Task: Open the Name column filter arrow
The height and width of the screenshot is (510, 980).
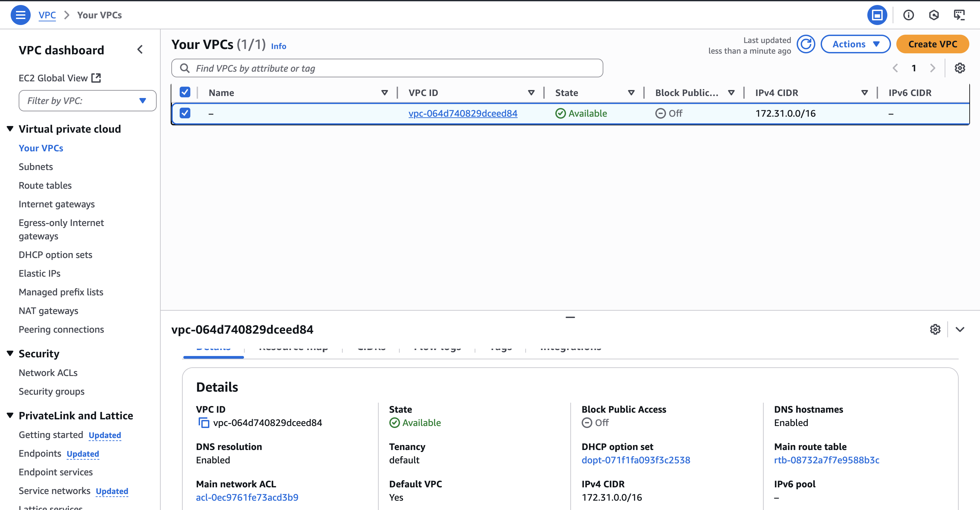Action: [385, 92]
